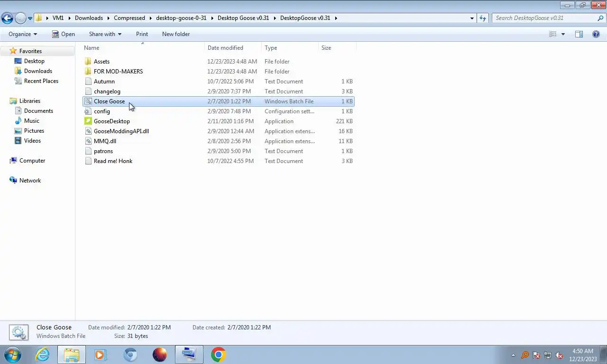Change your view icon button
This screenshot has width=607, height=364.
tap(553, 34)
